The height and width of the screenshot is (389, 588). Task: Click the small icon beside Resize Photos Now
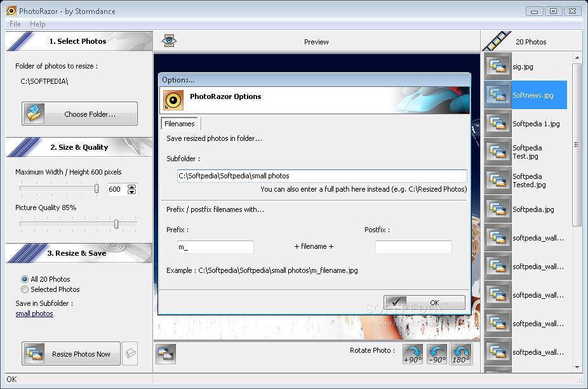pos(130,353)
